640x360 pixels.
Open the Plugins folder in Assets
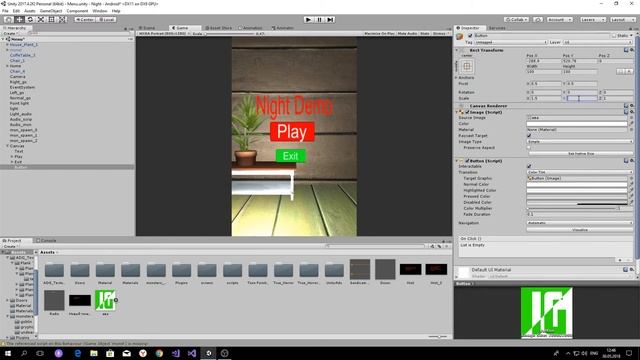click(x=182, y=272)
